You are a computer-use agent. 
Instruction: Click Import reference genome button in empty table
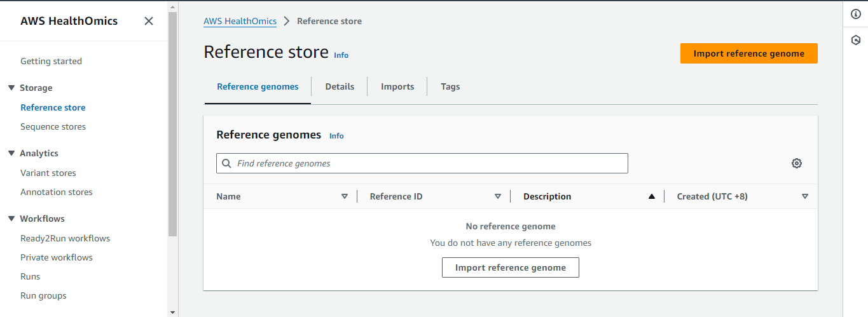click(x=511, y=267)
